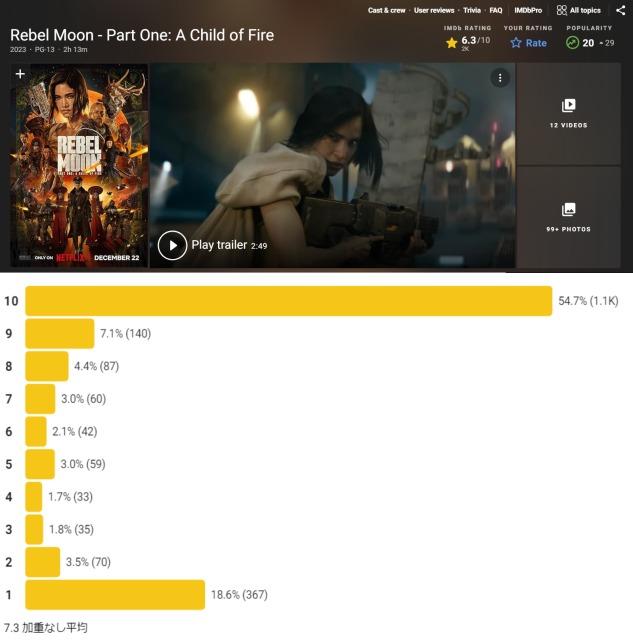Open the FAQ link
Image resolution: width=633 pixels, height=640 pixels.
[496, 10]
